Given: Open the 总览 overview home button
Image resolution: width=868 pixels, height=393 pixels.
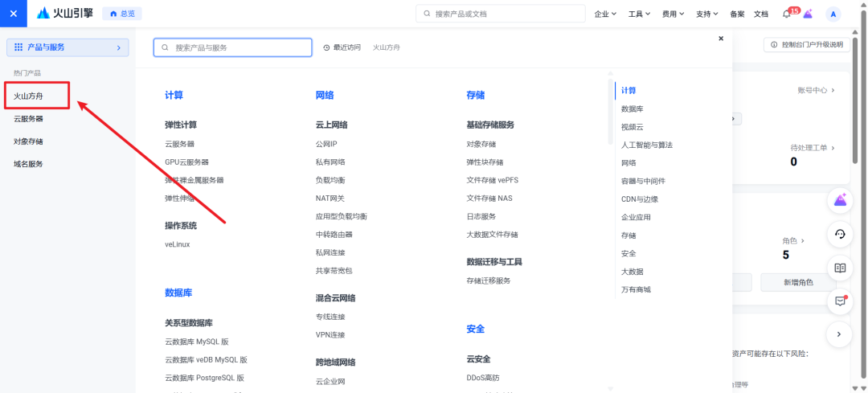Looking at the screenshot, I should (x=122, y=14).
